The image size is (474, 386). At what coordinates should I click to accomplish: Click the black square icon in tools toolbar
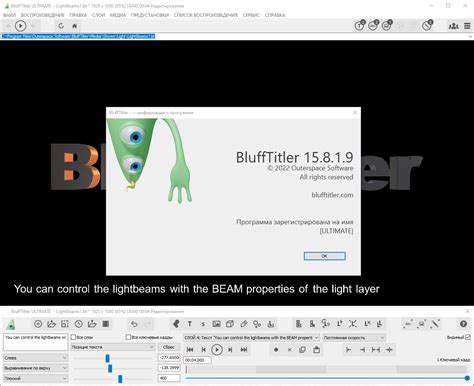[106, 324]
